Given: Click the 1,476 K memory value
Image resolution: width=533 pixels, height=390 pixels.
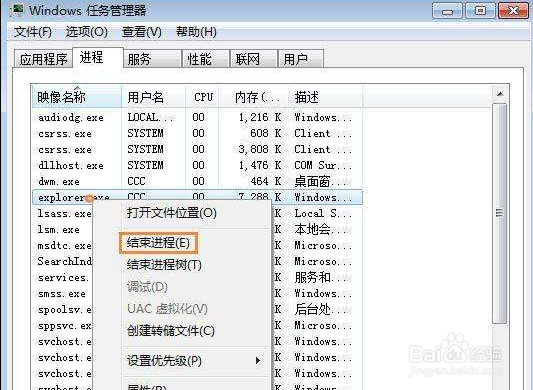Looking at the screenshot, I should pos(260,166).
